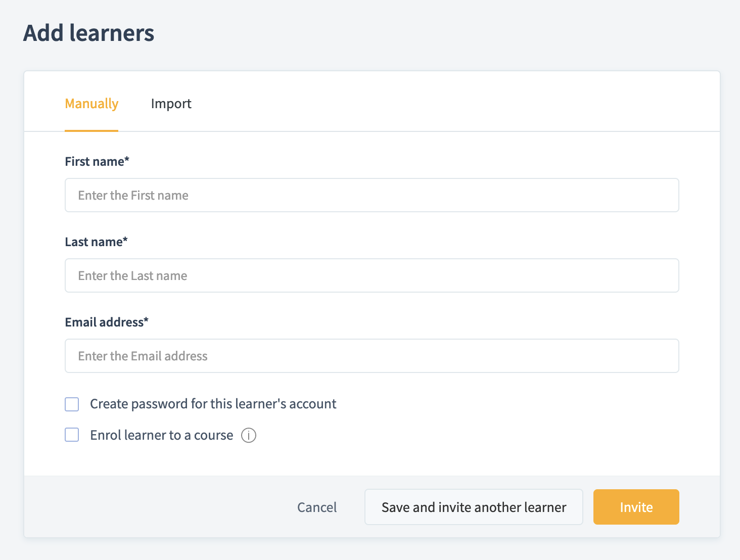Focus the First name input field

click(372, 195)
